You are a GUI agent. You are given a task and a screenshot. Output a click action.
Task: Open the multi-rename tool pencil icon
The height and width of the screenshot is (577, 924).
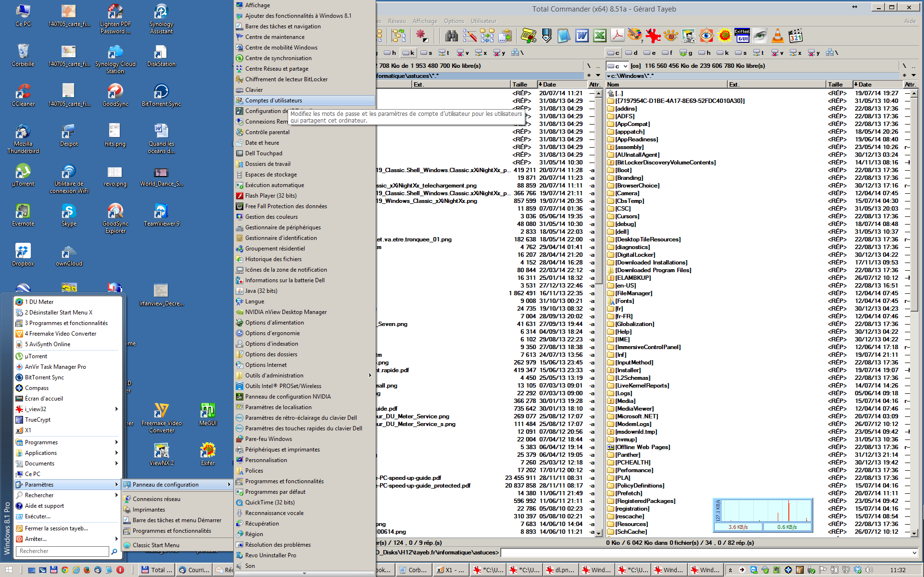tap(469, 36)
